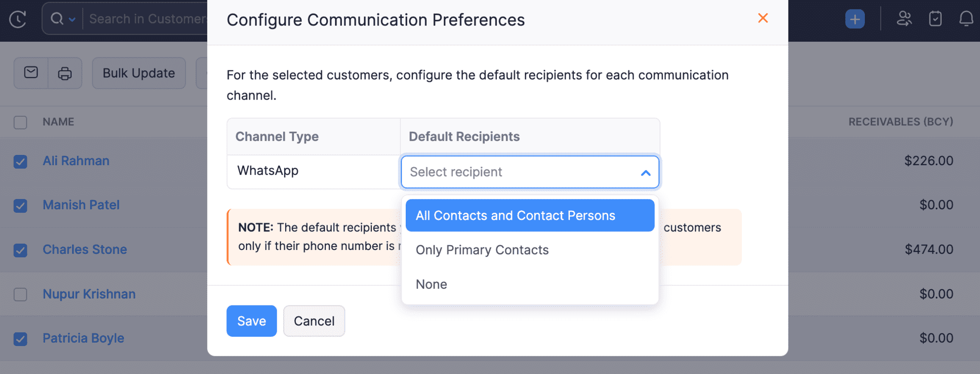
Task: Open the blue quick-create plus icon
Action: point(855,19)
